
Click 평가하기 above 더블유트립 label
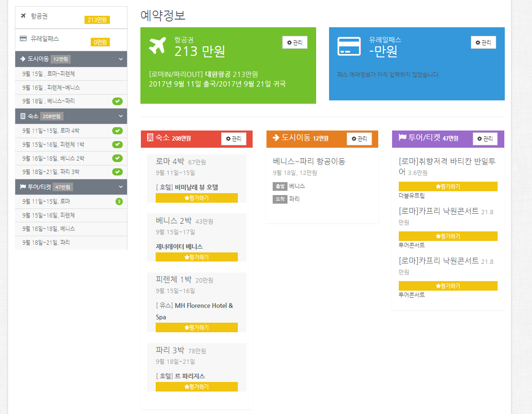[448, 186]
